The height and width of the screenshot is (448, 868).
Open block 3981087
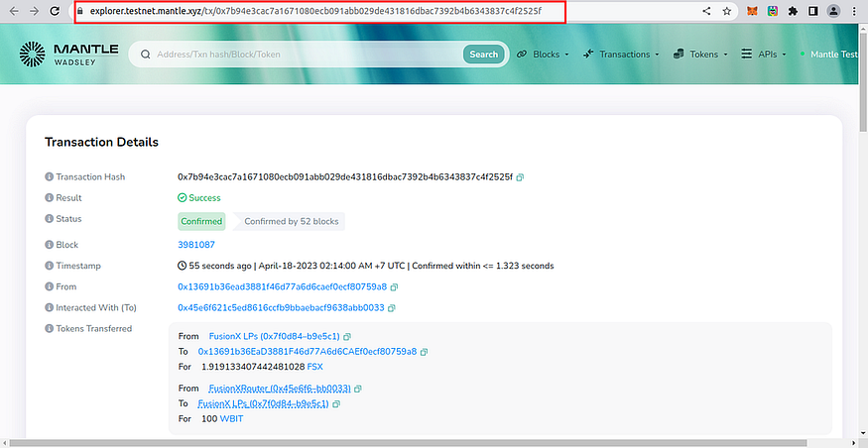(196, 245)
